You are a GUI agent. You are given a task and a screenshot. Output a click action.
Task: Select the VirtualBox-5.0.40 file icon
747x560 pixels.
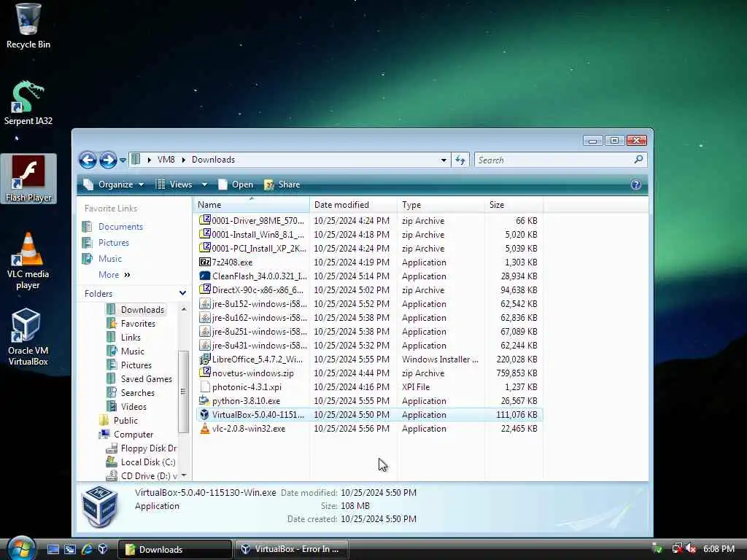pos(205,415)
